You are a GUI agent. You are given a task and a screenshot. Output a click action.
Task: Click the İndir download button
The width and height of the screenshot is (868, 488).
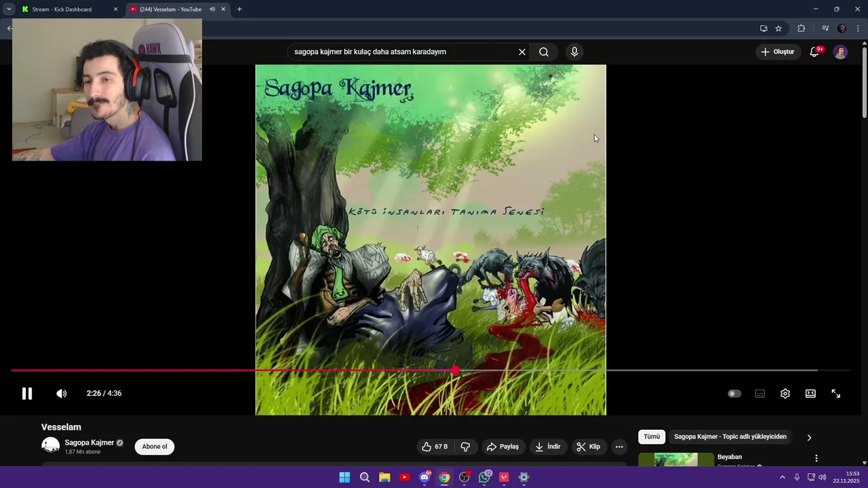coord(548,447)
